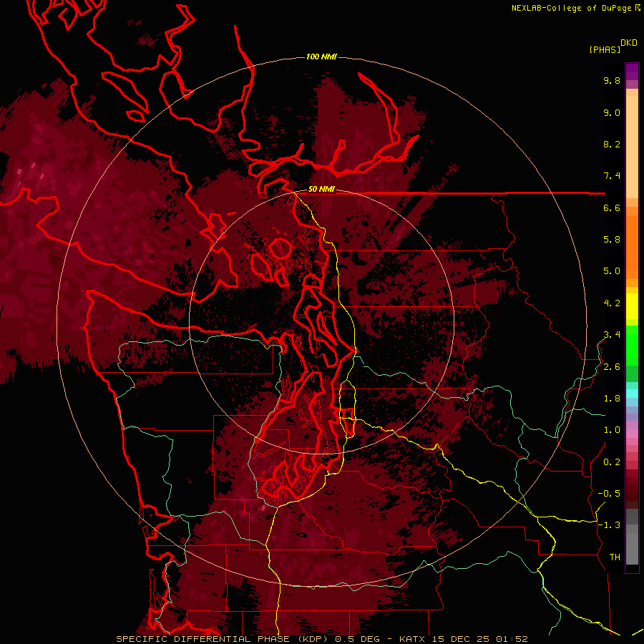Screen dimensions: 644x644
Task: Select the pink segment of the color bar
Action: point(632,434)
